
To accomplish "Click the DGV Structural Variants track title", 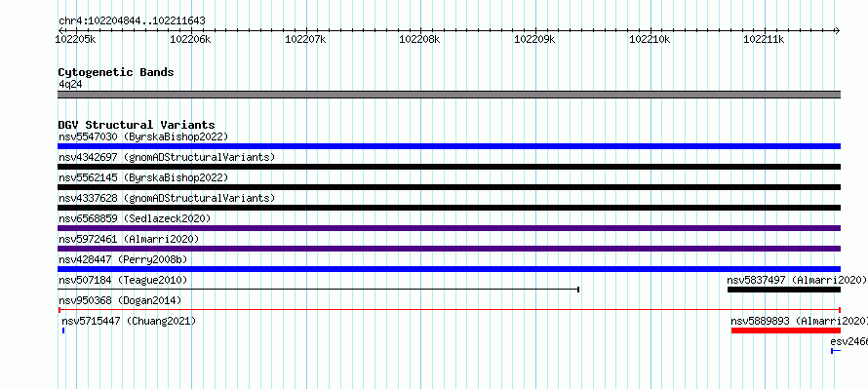I will 137,125.
